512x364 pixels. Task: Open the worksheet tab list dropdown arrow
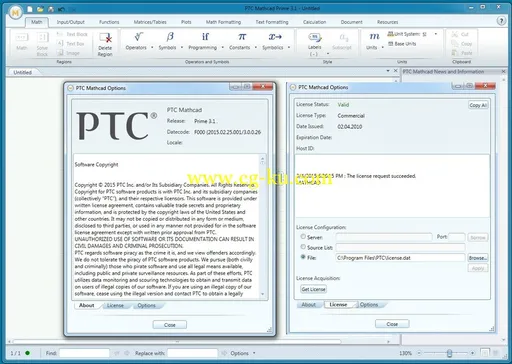[388, 71]
